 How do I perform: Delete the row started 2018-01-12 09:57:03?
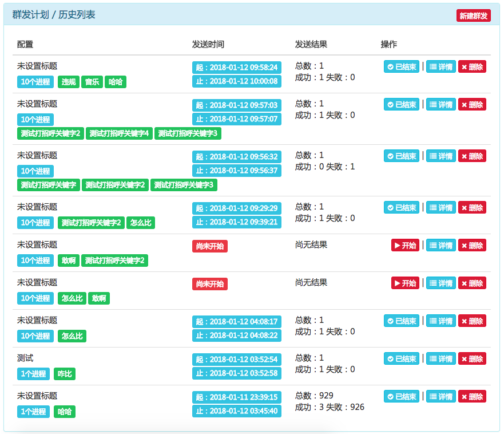(x=472, y=104)
